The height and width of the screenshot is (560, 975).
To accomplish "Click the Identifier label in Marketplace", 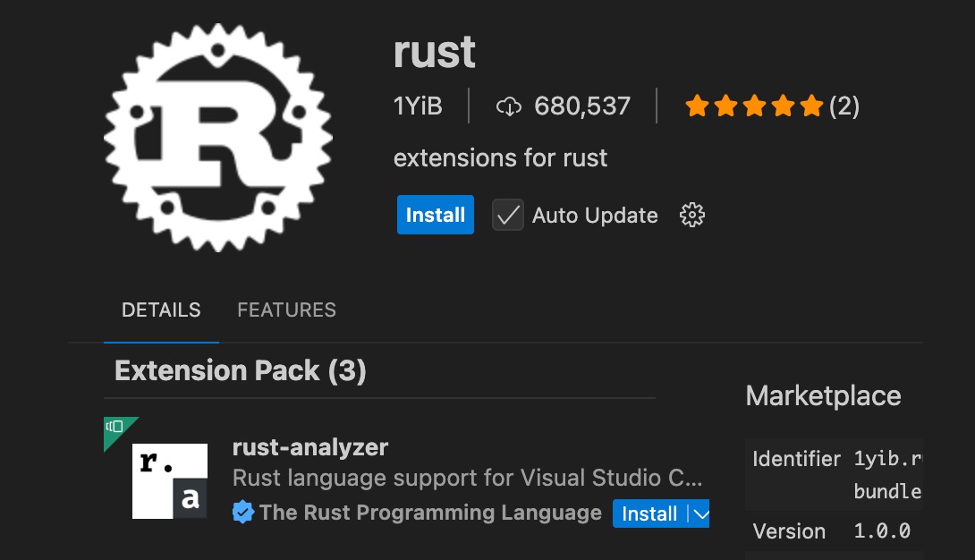I will click(796, 459).
